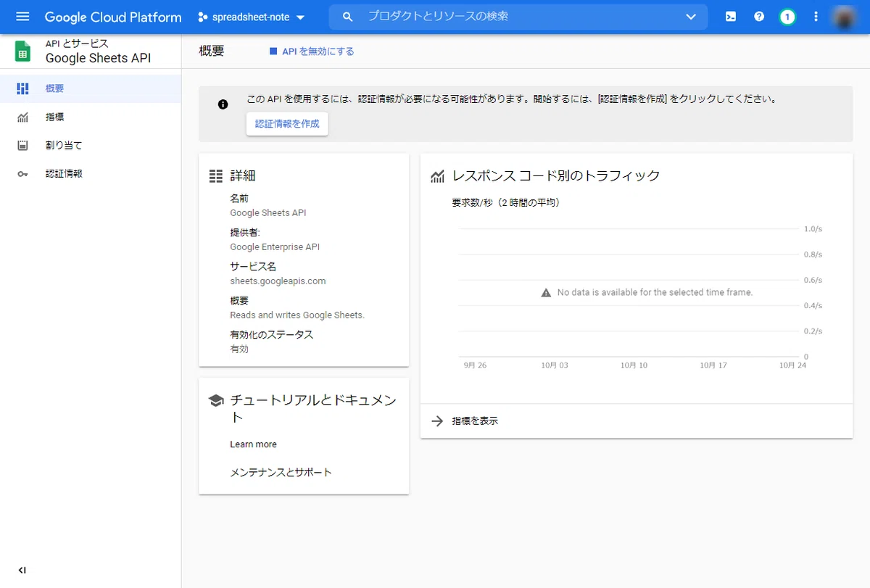870x588 pixels.
Task: Click the 1.0/s axis label
Action: click(x=813, y=229)
